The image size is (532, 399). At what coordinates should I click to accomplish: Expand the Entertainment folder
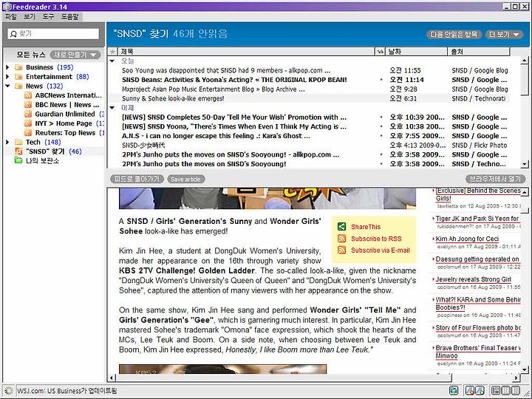[7, 77]
